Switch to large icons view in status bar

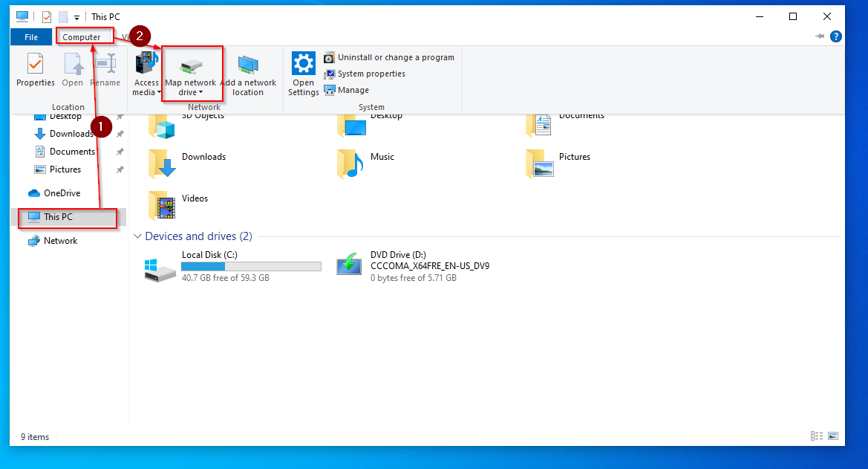tap(833, 436)
